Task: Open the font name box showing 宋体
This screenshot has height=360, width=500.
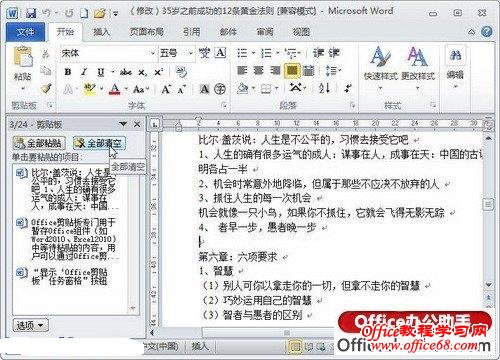Action: point(108,53)
